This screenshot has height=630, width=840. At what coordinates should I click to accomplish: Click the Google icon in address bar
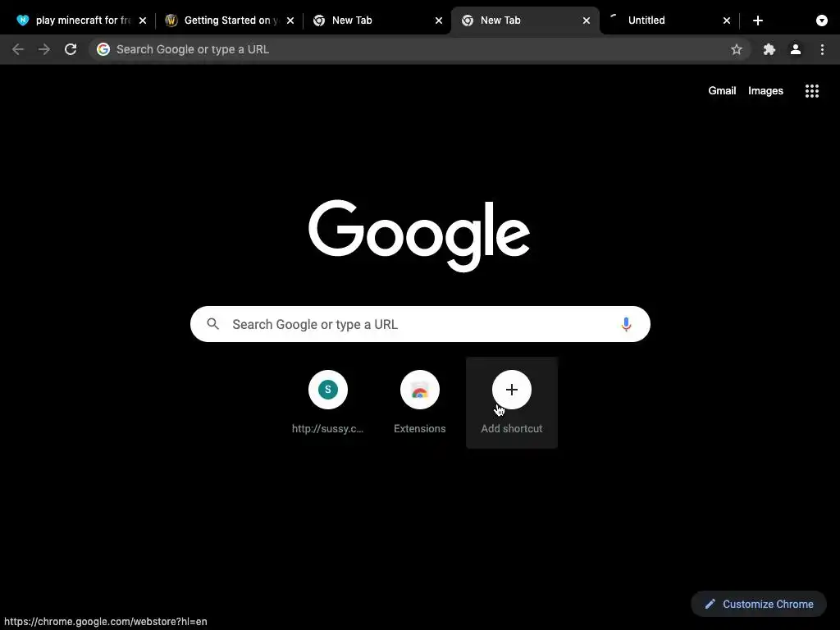(x=103, y=49)
